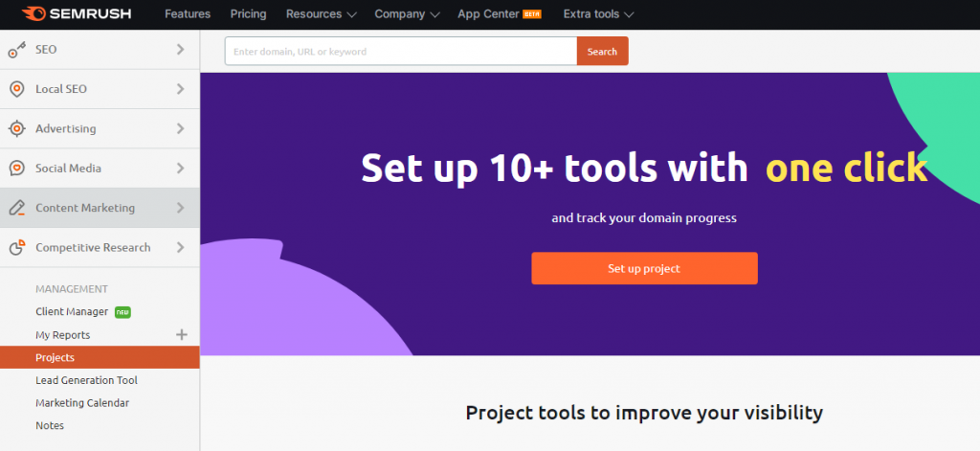Expand the Competitive Research chevron arrow
Viewport: 980px width, 451px height.
[181, 247]
